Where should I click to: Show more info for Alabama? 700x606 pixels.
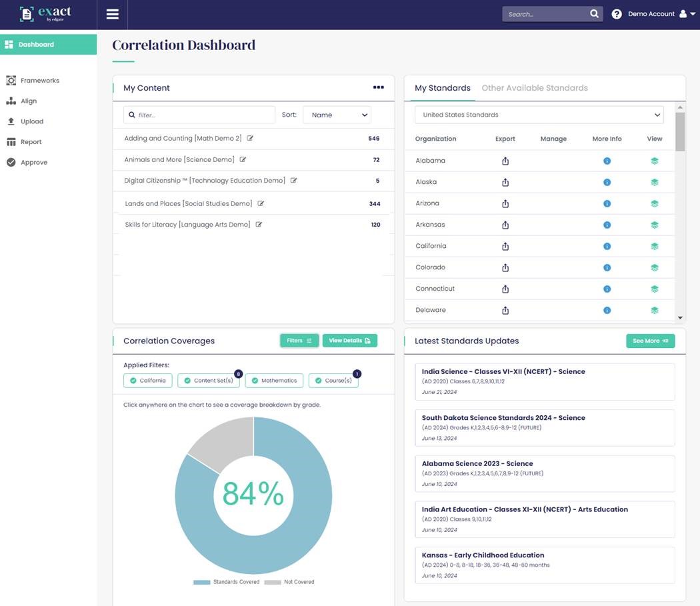tap(607, 161)
